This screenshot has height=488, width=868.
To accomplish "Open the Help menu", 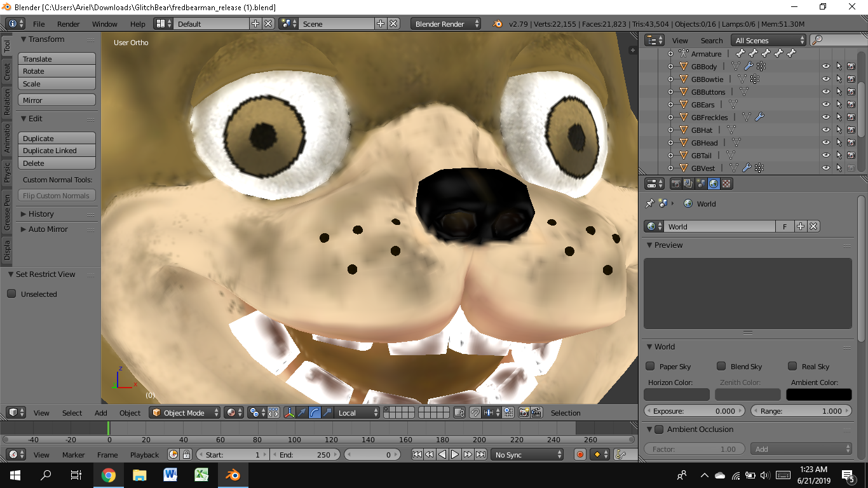I will coord(138,24).
